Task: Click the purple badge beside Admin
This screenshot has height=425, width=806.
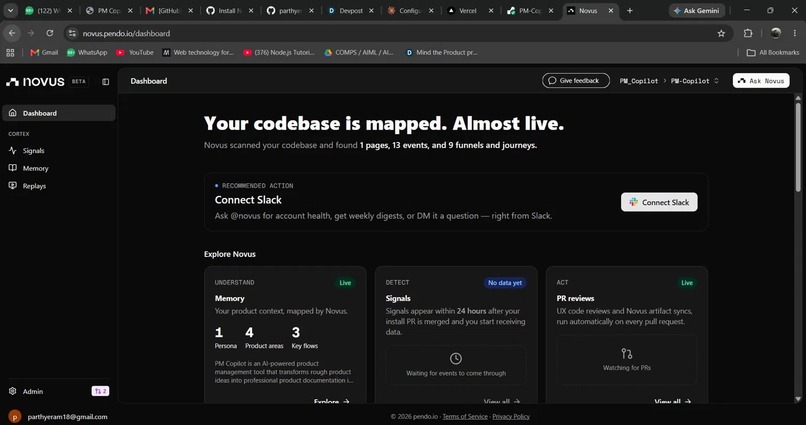Action: point(100,391)
